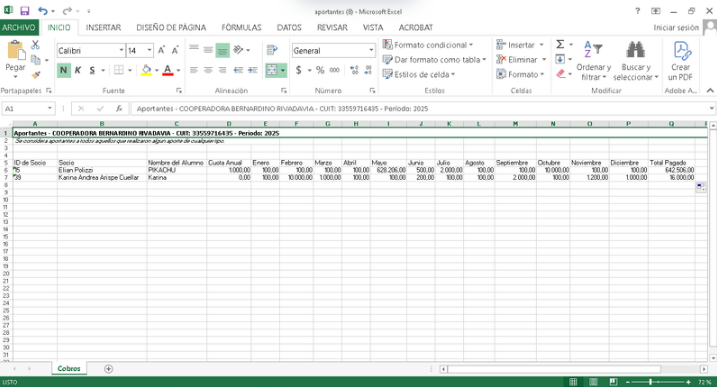
Task: Apply thousands separator style (000)
Action: click(334, 70)
